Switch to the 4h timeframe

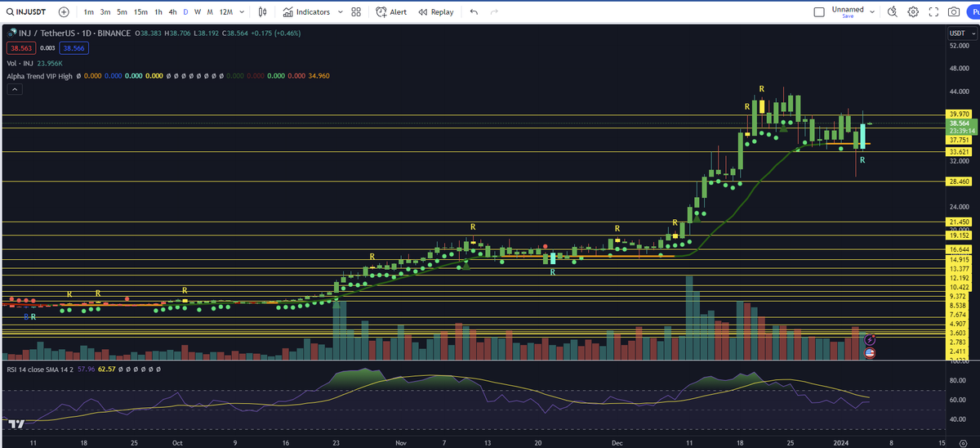click(x=172, y=12)
